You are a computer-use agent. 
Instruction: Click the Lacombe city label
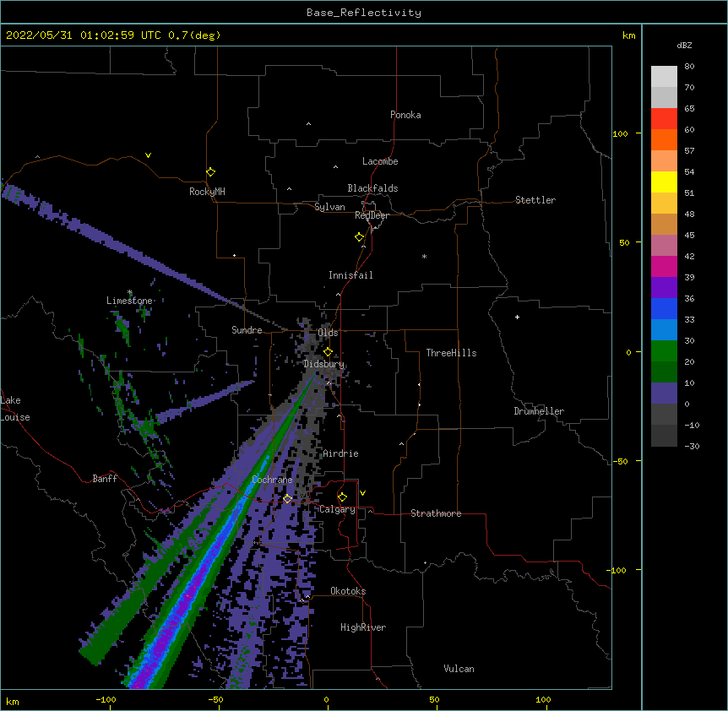click(x=380, y=161)
